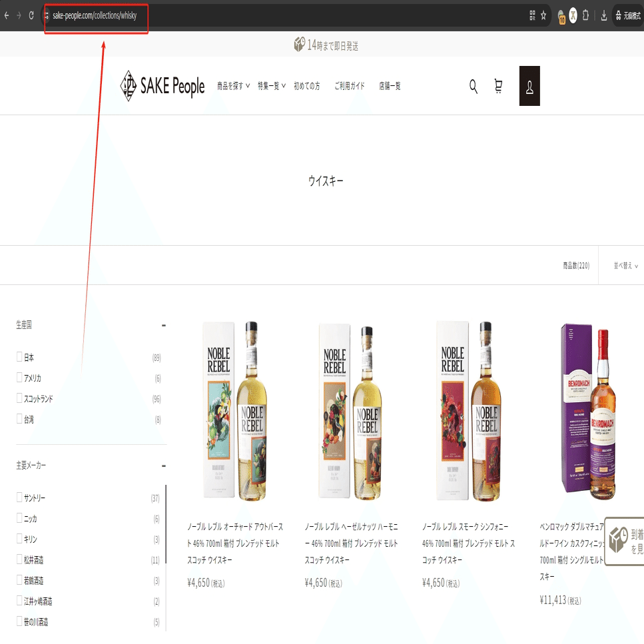Click the incognito mode indicator
This screenshot has width=644, height=644.
(x=628, y=15)
